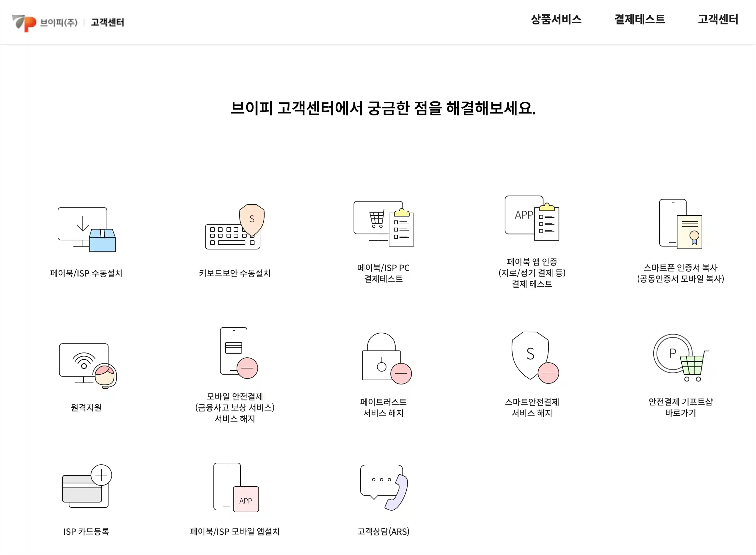Click the credit card with plus icon
The image size is (756, 555).
click(87, 486)
